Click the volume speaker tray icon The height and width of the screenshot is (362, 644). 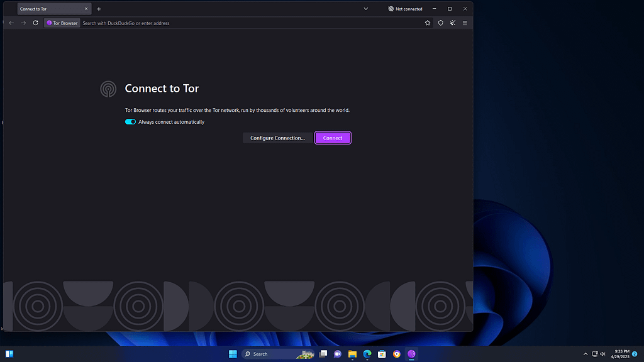602,354
